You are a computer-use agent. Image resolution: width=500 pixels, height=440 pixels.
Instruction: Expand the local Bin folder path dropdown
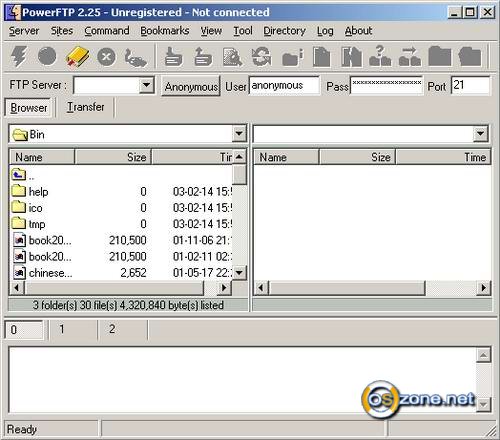[239, 134]
